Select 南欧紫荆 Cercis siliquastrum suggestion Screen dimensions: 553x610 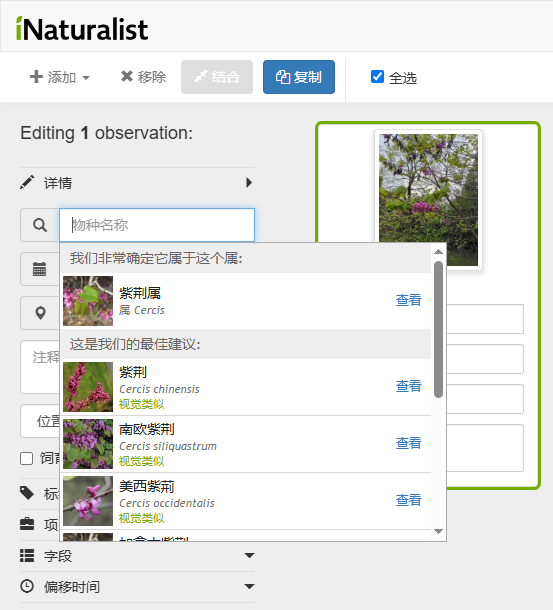tap(246, 444)
